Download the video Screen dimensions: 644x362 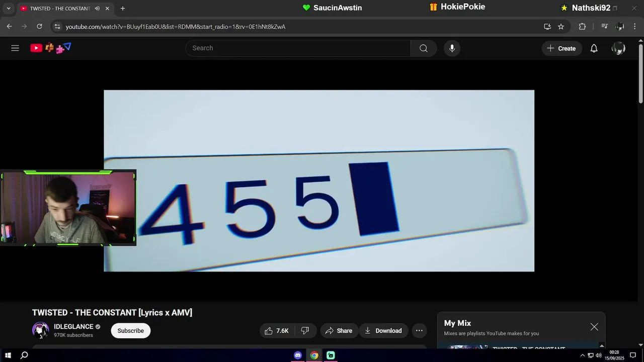point(383,330)
